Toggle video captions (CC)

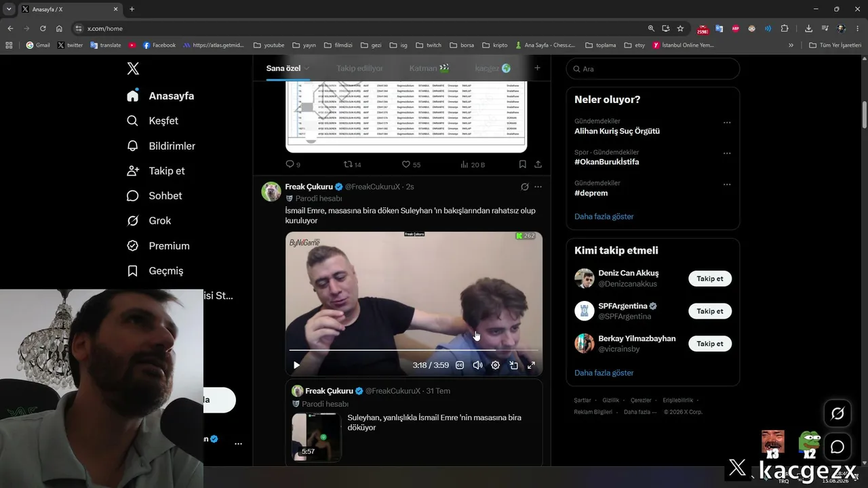[x=460, y=365]
